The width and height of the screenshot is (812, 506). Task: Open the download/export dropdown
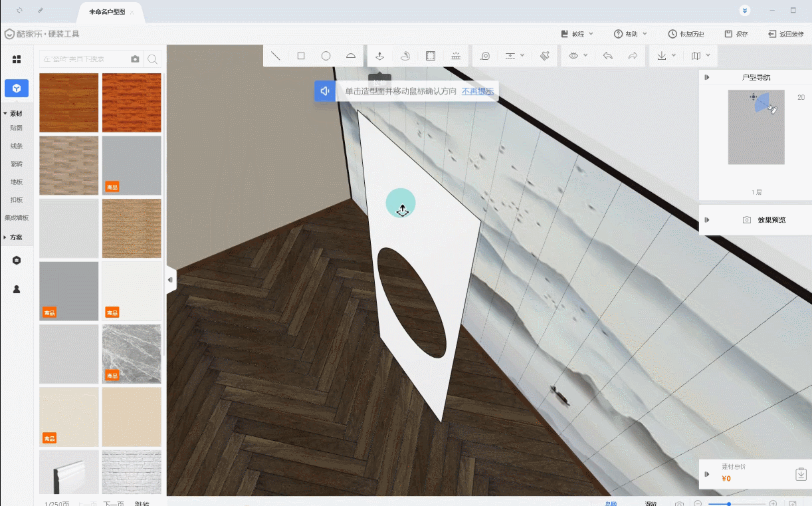[x=666, y=56]
